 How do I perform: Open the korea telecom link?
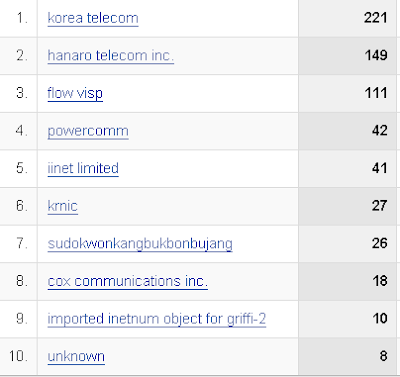[x=93, y=18]
